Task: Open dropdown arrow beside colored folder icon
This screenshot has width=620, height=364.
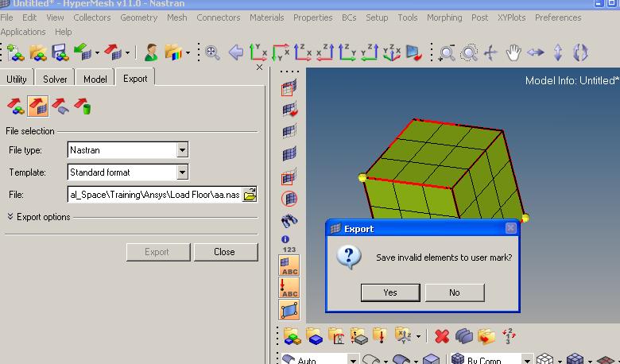Action: coord(188,52)
